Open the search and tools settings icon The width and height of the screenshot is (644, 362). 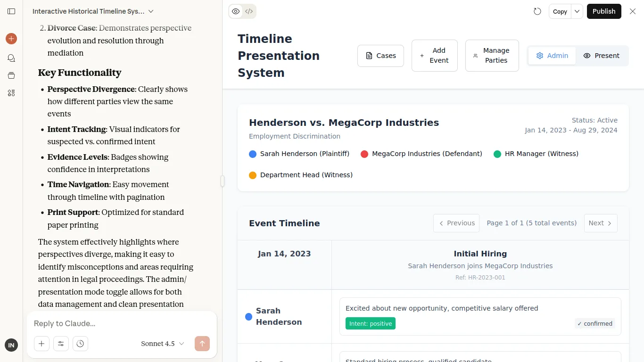61,344
